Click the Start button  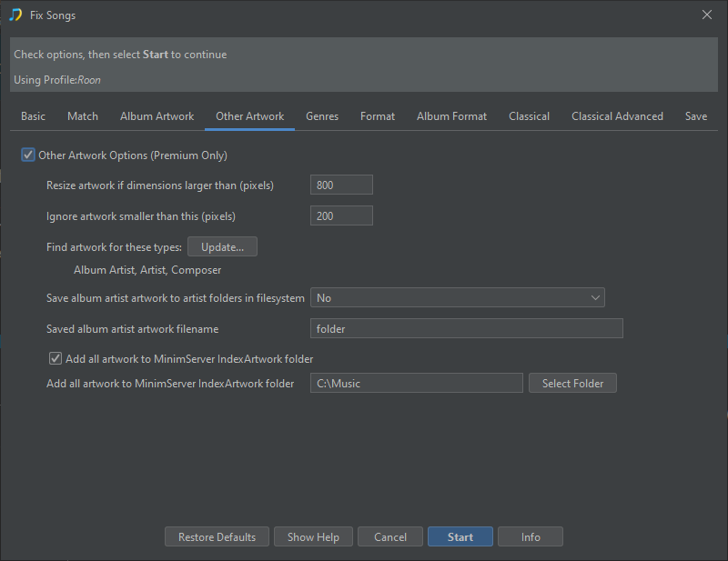[460, 536]
